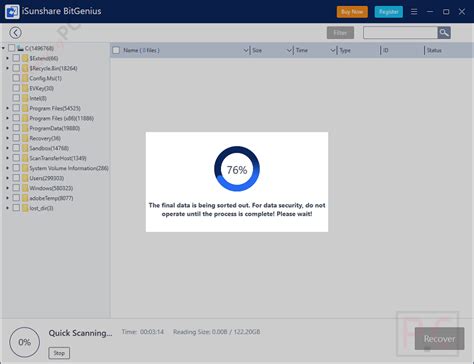Check the lost_dir checkbox
The height and width of the screenshot is (364, 474).
point(16,208)
